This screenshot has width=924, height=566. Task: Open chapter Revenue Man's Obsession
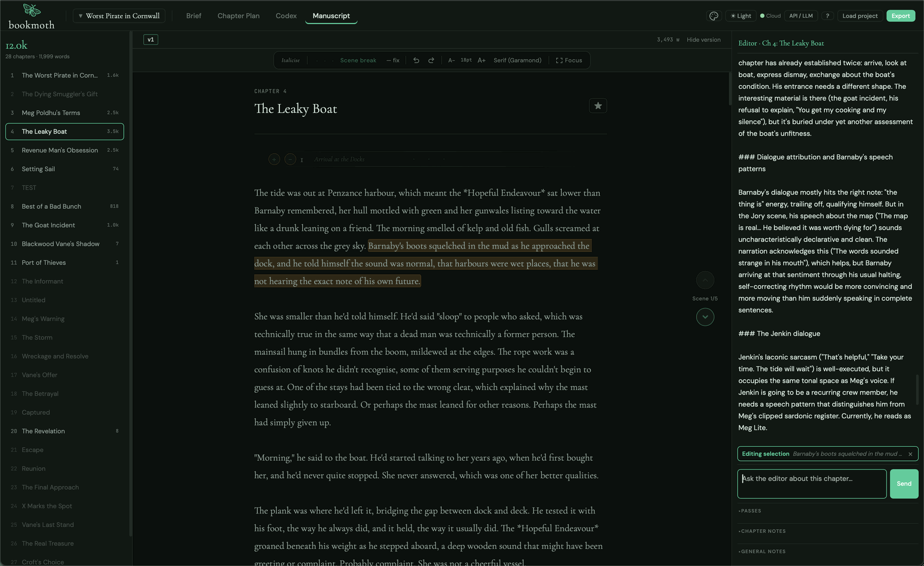65,150
